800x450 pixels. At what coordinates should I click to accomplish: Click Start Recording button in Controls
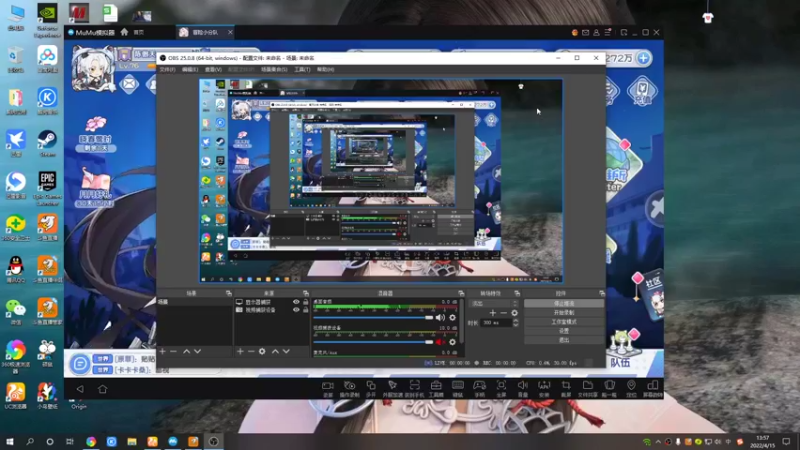[x=564, y=313]
